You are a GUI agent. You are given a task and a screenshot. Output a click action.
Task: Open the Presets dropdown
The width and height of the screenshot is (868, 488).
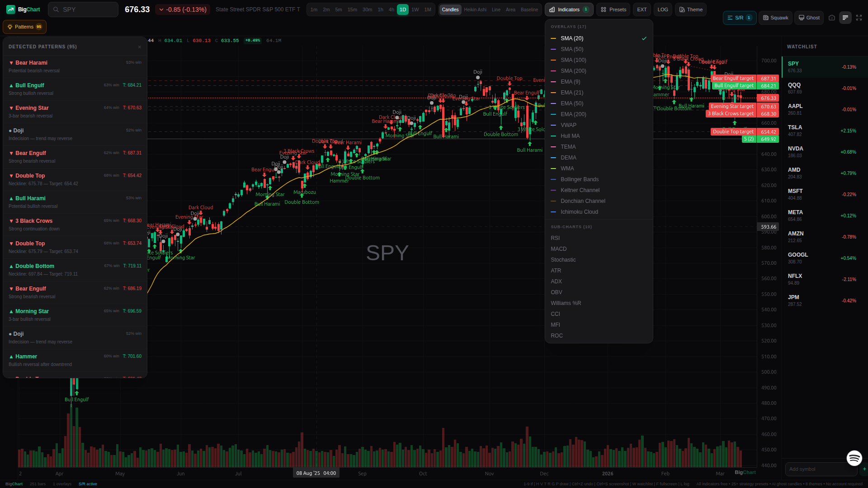click(x=613, y=9)
